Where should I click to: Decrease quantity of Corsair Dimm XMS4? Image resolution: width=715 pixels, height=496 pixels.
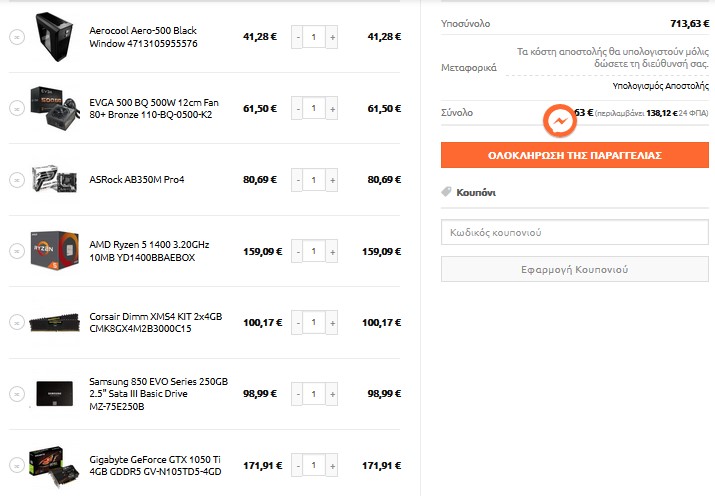coord(297,322)
